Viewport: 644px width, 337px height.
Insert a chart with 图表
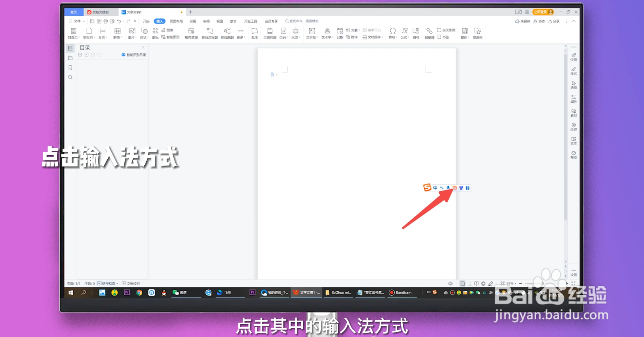click(167, 30)
